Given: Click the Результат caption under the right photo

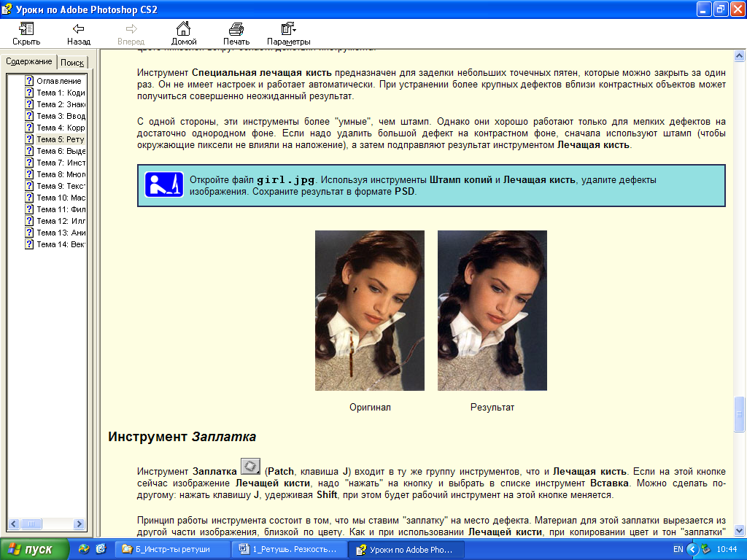Looking at the screenshot, I should [492, 407].
